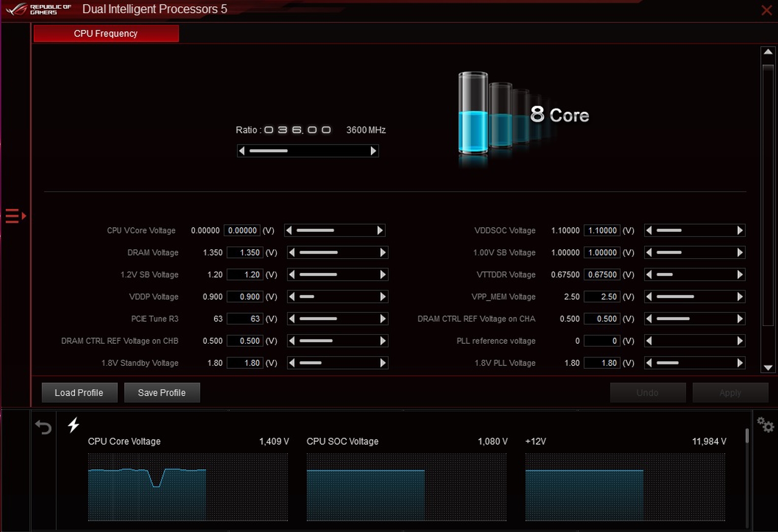The image size is (778, 532).
Task: Decrease 1.2V SB Voltage with left arrow
Action: pyautogui.click(x=292, y=274)
